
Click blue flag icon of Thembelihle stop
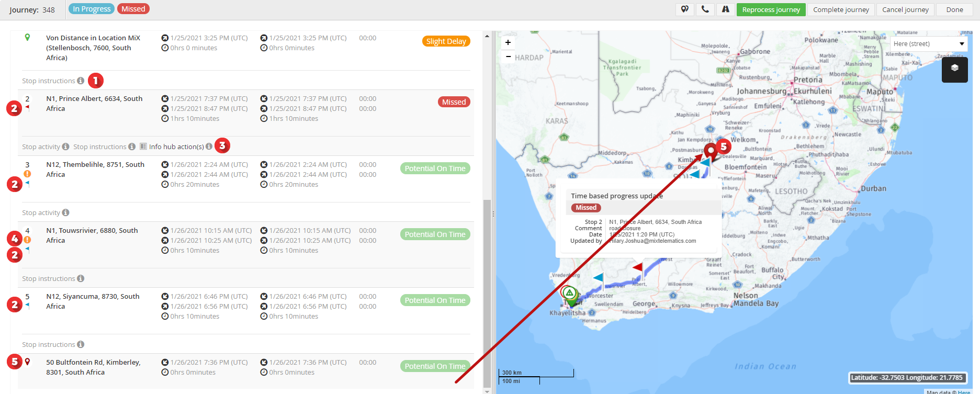(x=27, y=184)
